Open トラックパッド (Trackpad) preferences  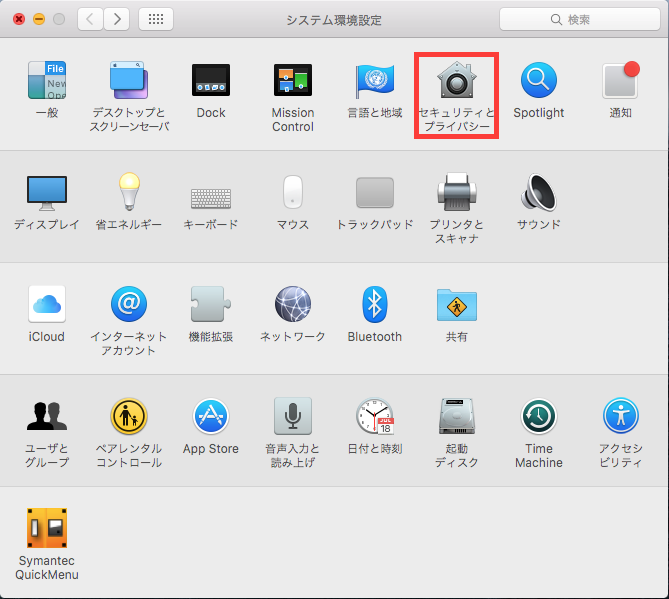[375, 192]
